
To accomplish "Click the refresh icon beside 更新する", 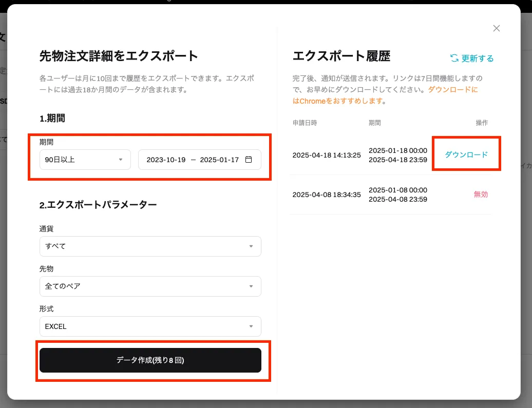I will coord(454,59).
